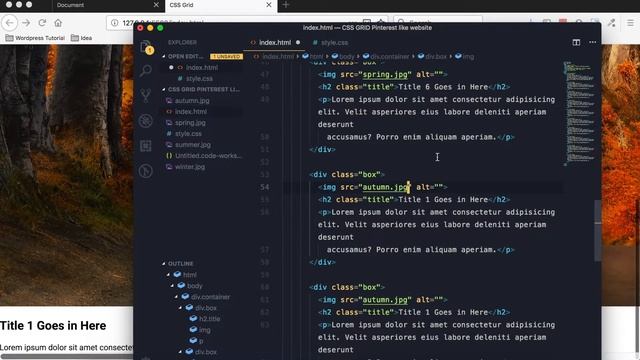This screenshot has width=640, height=360.
Task: Open the editor More Actions menu
Action: click(x=593, y=42)
